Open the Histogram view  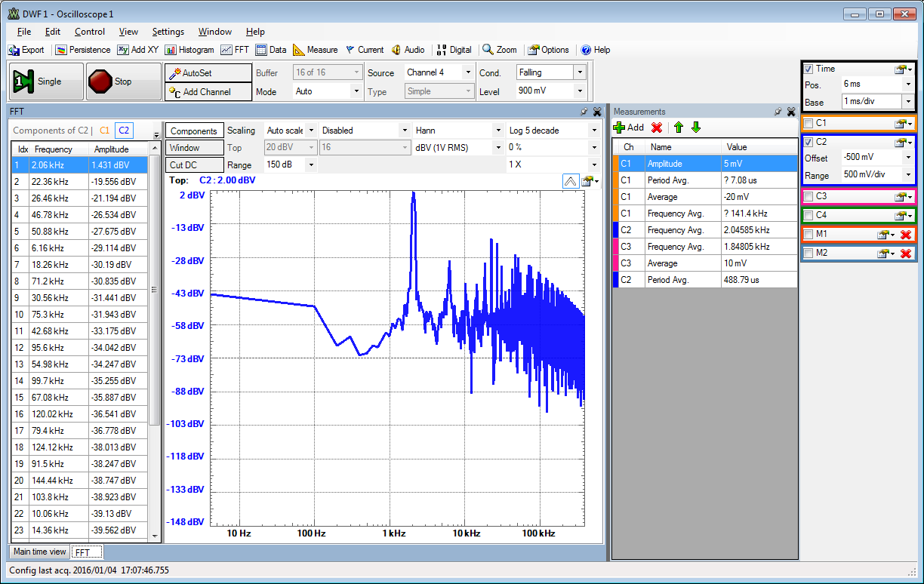pos(189,50)
